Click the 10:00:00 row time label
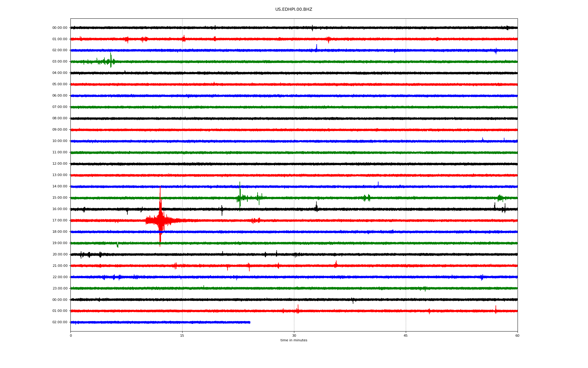This screenshot has width=588, height=368. coord(60,141)
